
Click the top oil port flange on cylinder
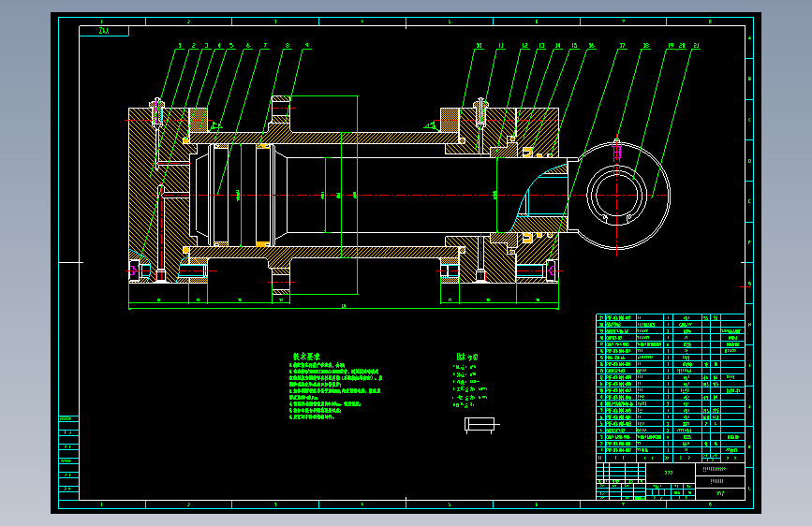pos(281,109)
